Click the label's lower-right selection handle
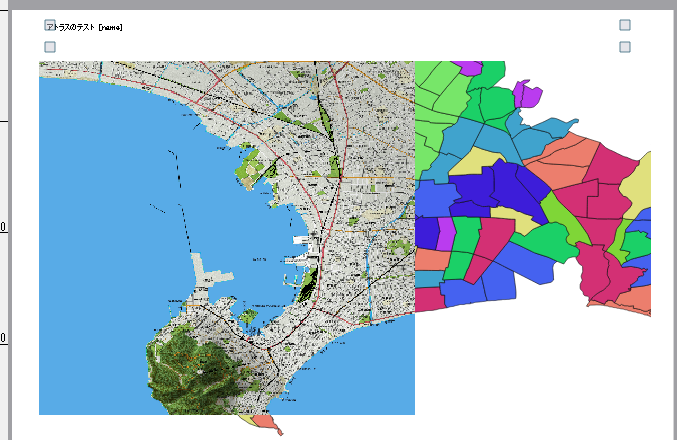Image resolution: width=677 pixels, height=440 pixels. coord(625,47)
